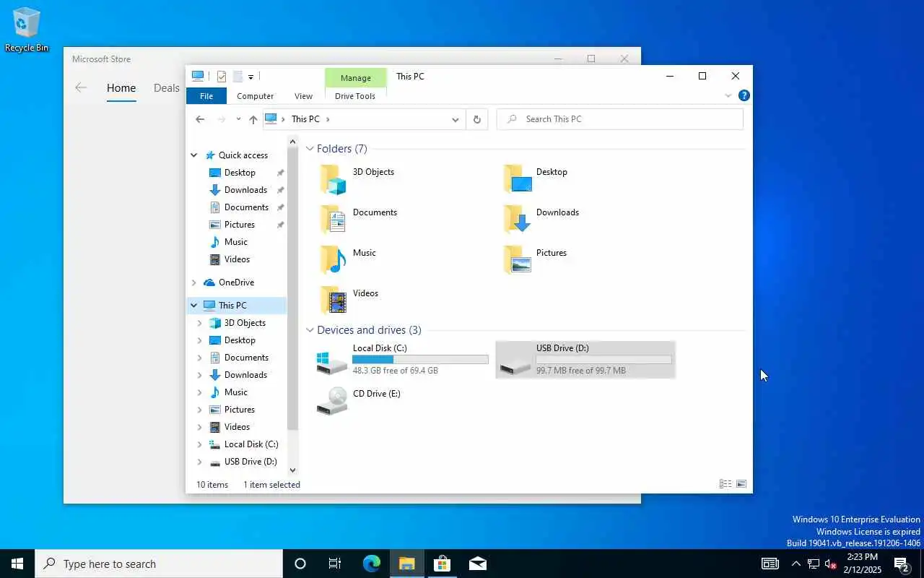Collapse the Folders (7) group
The image size is (924, 578).
(310, 149)
